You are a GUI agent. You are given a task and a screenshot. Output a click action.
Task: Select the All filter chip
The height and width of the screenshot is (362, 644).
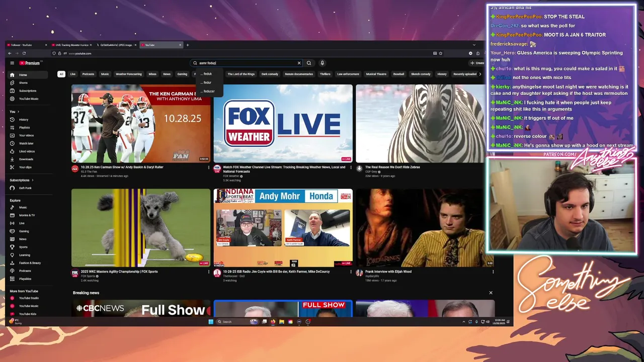pyautogui.click(x=61, y=74)
